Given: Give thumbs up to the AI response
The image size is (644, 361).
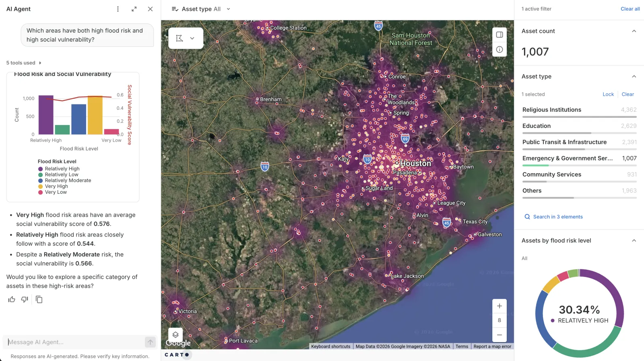Looking at the screenshot, I should coord(12,299).
